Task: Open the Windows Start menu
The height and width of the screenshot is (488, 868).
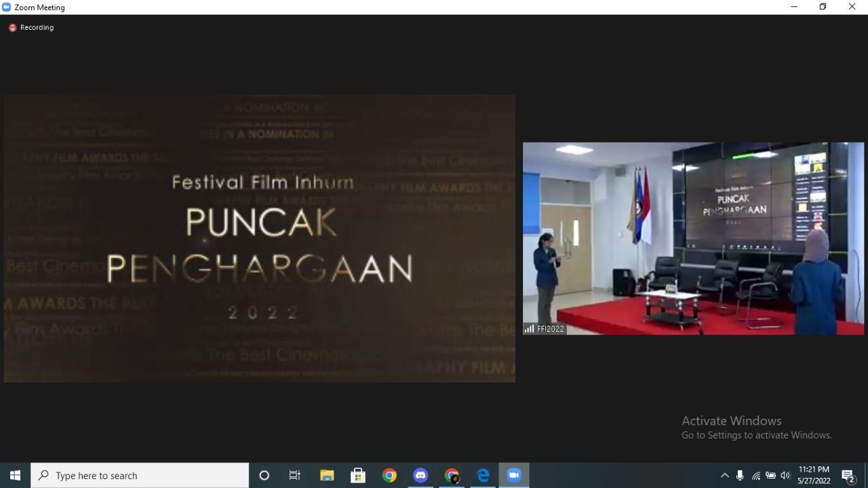Action: point(15,475)
